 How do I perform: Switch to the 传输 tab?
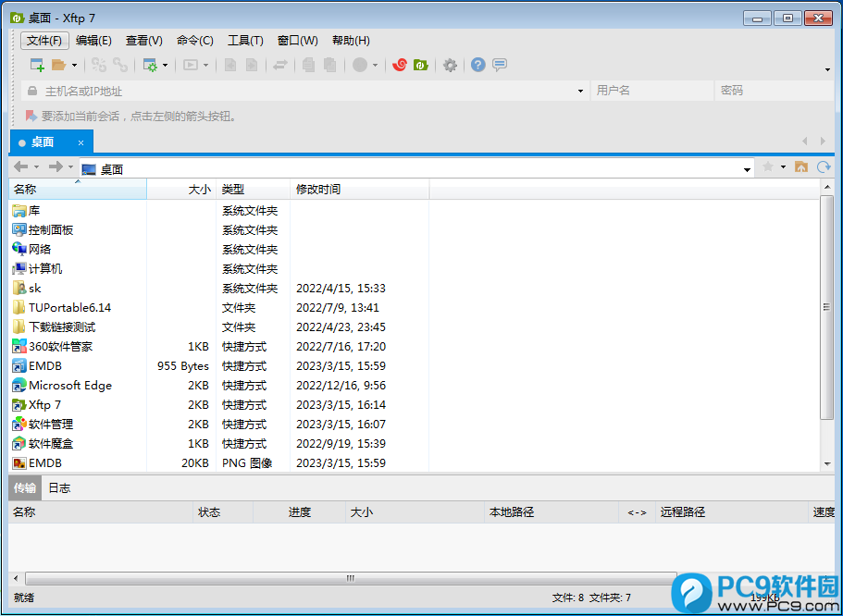tap(25, 488)
